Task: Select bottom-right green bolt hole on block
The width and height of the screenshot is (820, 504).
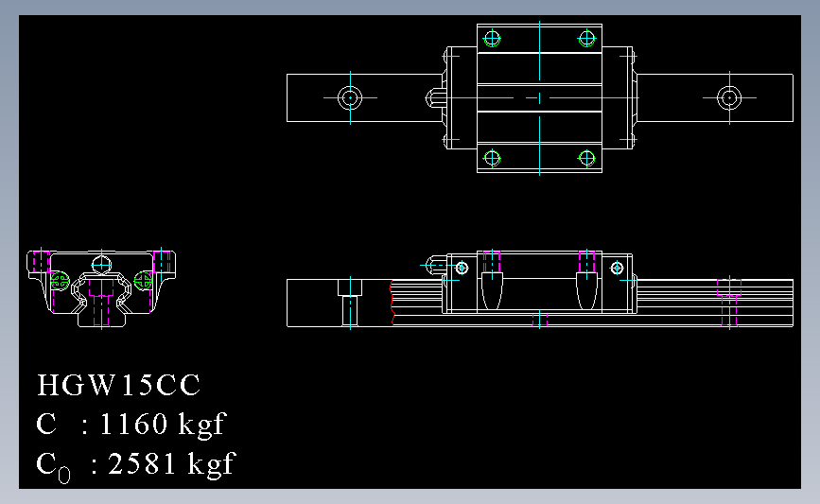Action: (586, 158)
